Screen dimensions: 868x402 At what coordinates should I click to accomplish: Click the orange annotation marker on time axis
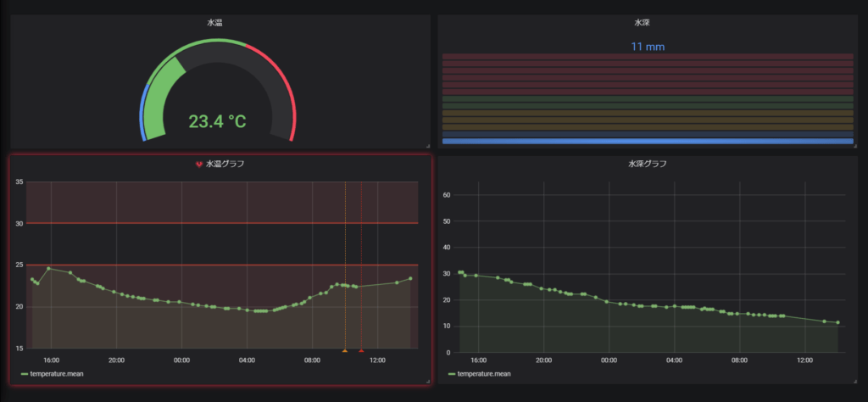pos(345,350)
